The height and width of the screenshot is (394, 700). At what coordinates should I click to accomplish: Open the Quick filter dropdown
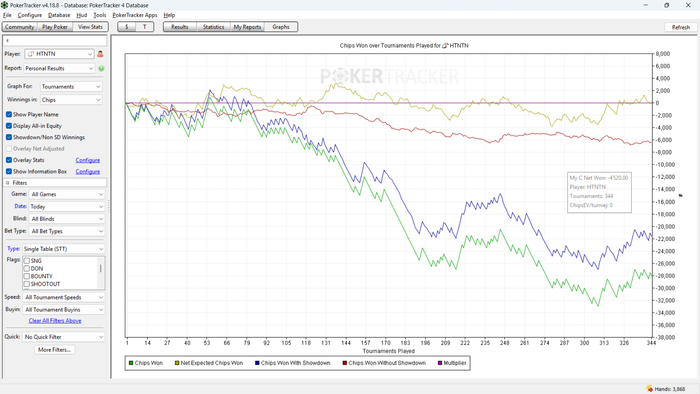click(63, 337)
